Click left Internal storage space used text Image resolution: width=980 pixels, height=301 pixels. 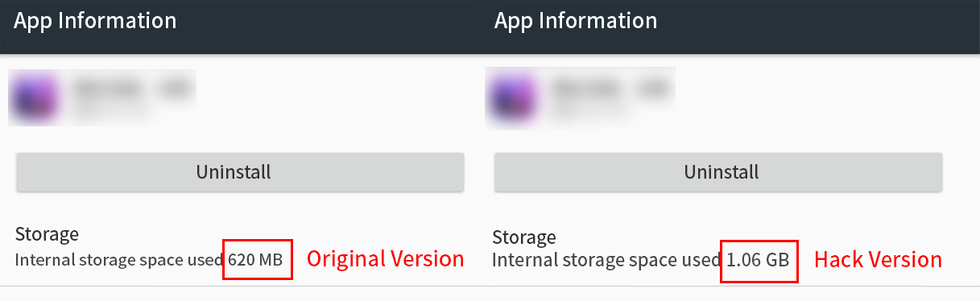click(x=119, y=260)
